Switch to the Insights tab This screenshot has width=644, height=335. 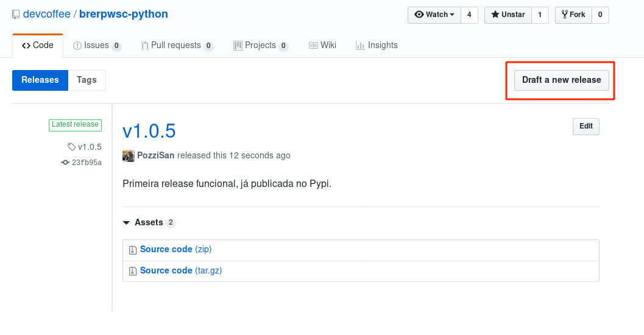pyautogui.click(x=377, y=46)
